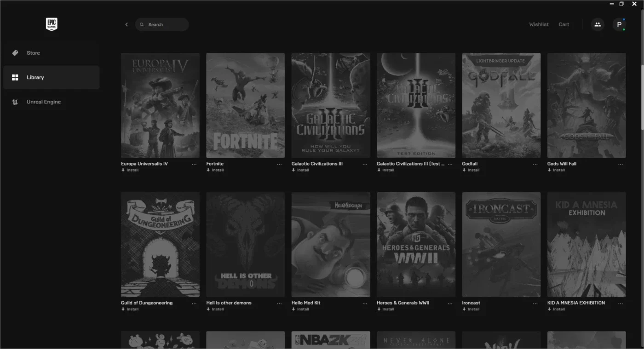
Task: Click the Ironcast title text
Action: 471,303
